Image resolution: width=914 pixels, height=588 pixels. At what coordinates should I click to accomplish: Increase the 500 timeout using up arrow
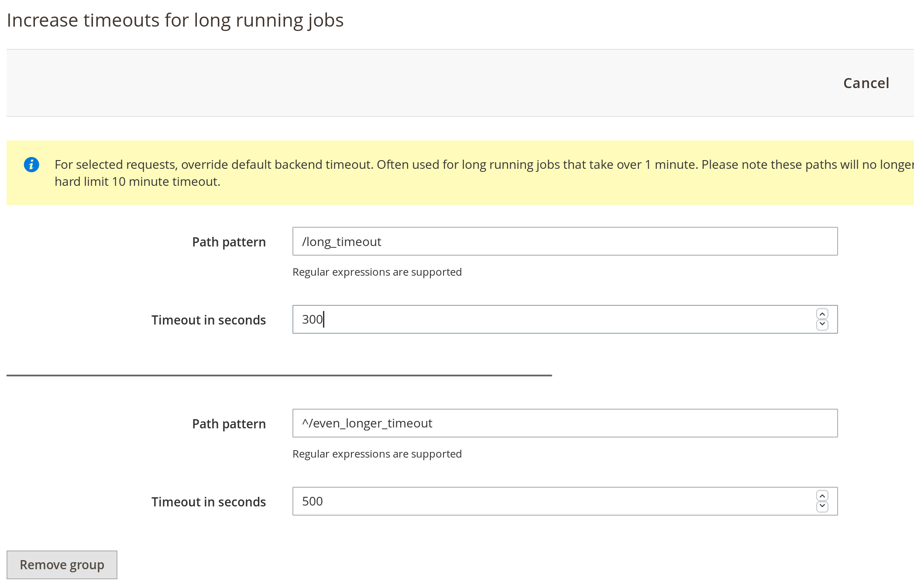click(822, 496)
